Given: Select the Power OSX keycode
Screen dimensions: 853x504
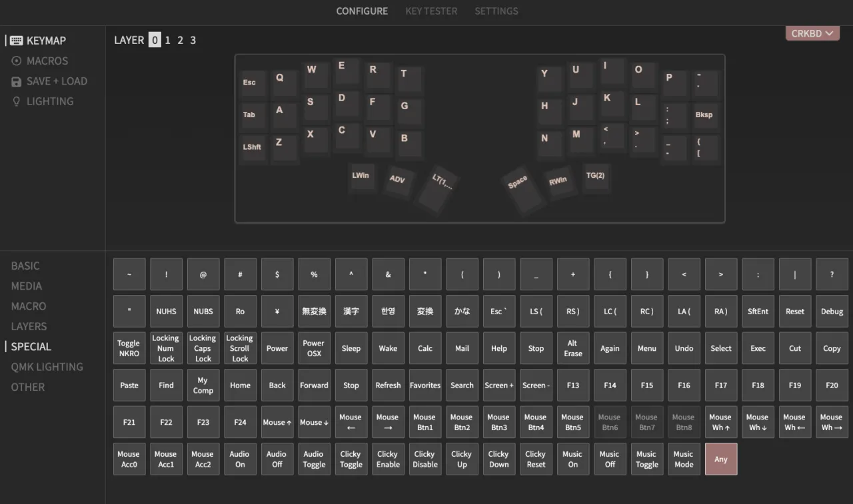Looking at the screenshot, I should click(x=314, y=348).
